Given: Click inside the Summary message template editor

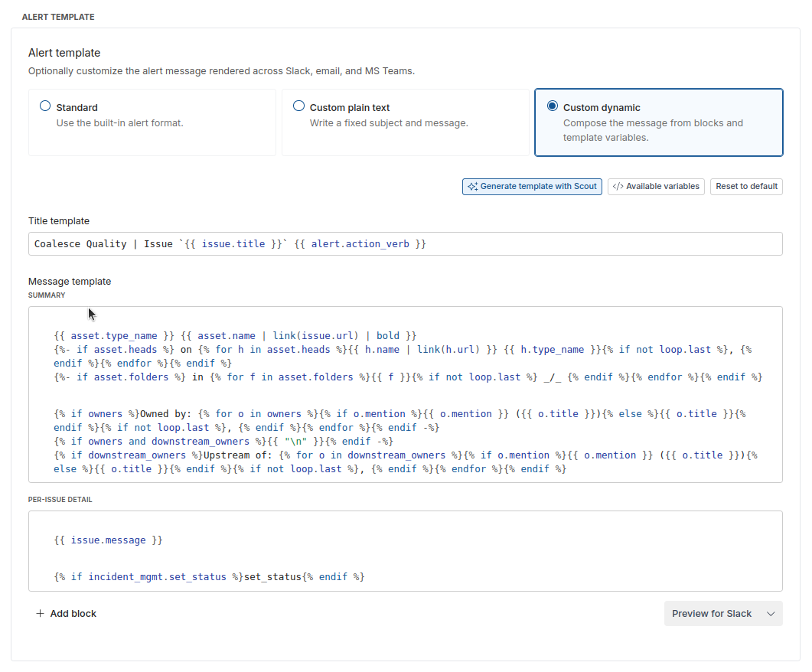Looking at the screenshot, I should click(406, 394).
